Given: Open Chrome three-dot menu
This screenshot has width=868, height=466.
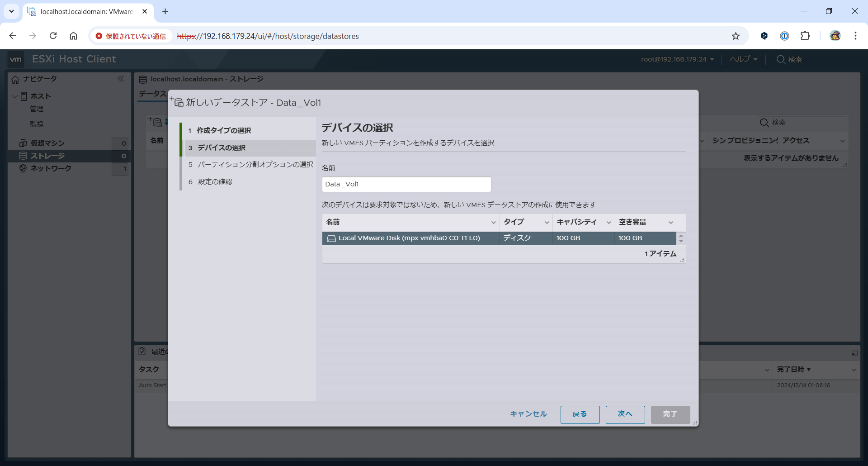Looking at the screenshot, I should [x=855, y=36].
